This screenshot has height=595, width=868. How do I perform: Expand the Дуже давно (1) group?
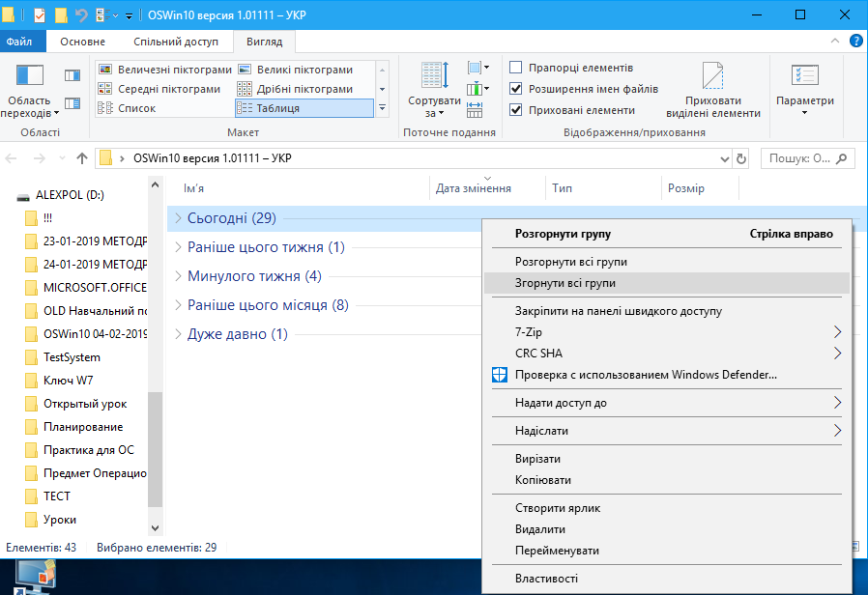(x=178, y=334)
